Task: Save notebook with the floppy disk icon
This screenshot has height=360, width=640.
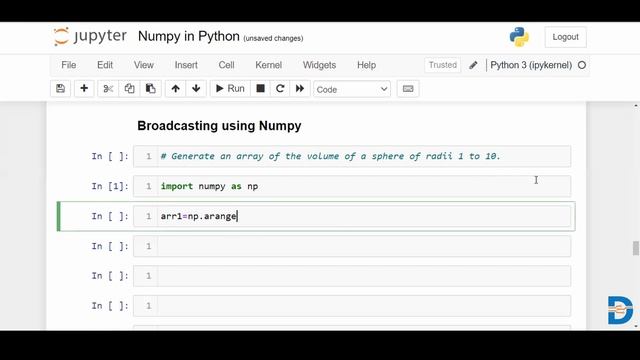Action: click(x=60, y=89)
